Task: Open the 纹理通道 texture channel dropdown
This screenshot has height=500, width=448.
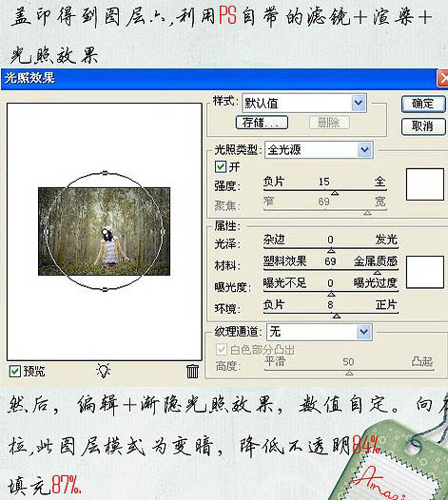Action: click(x=364, y=332)
